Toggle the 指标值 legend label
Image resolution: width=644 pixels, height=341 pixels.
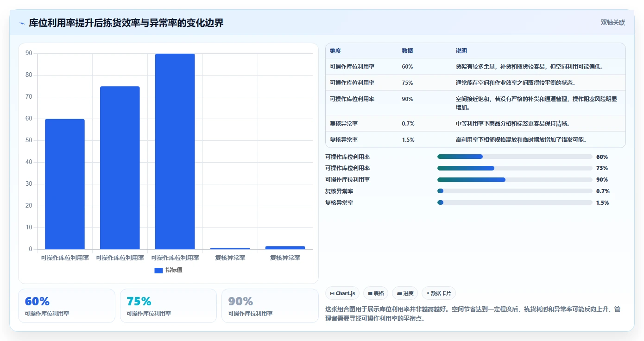(x=174, y=270)
